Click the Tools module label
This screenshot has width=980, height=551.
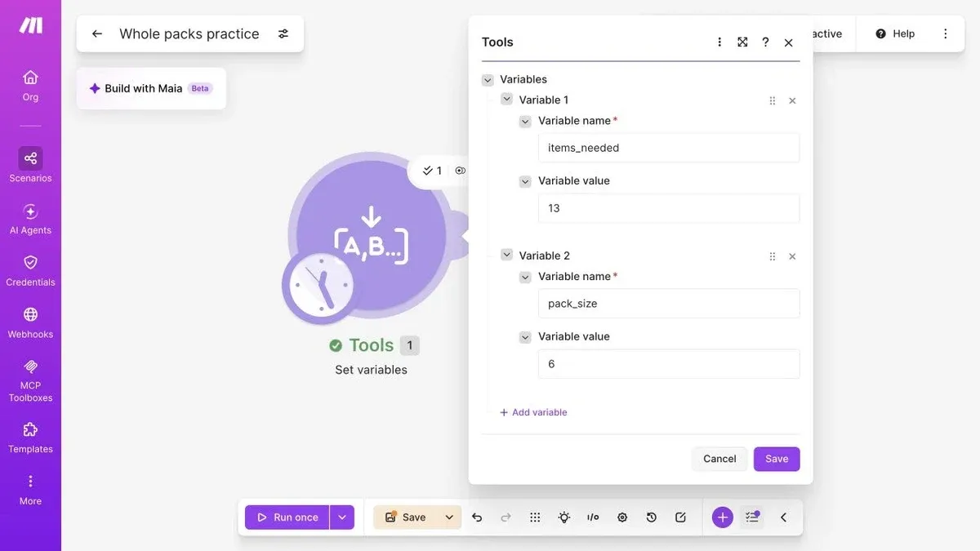click(x=372, y=345)
